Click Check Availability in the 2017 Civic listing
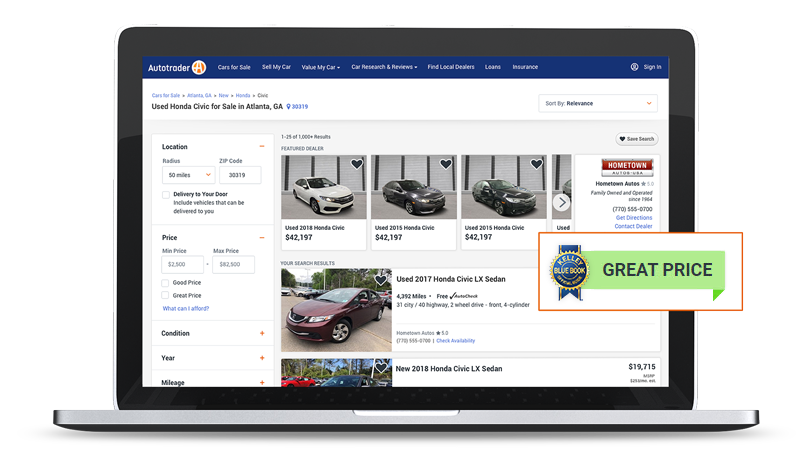 click(456, 341)
